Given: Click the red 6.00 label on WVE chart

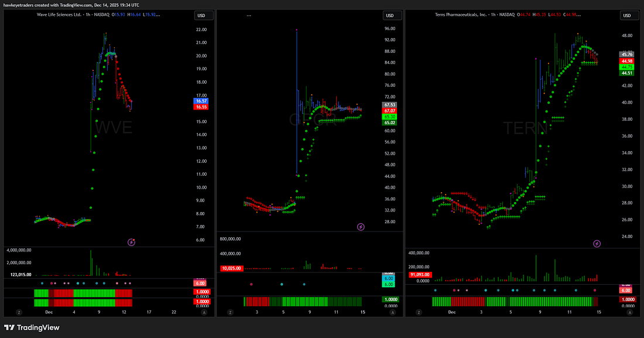Looking at the screenshot, I should [x=200, y=284].
